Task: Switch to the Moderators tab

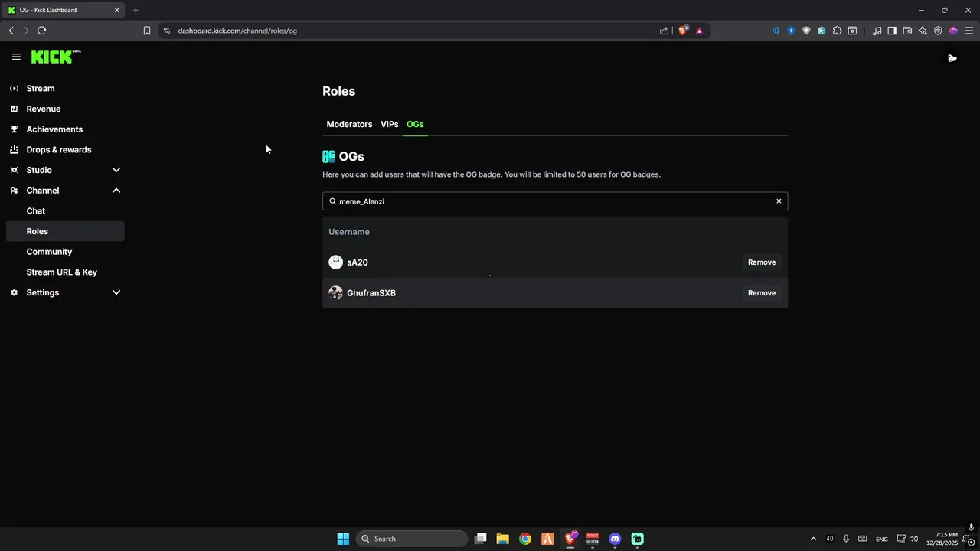Action: (x=349, y=124)
